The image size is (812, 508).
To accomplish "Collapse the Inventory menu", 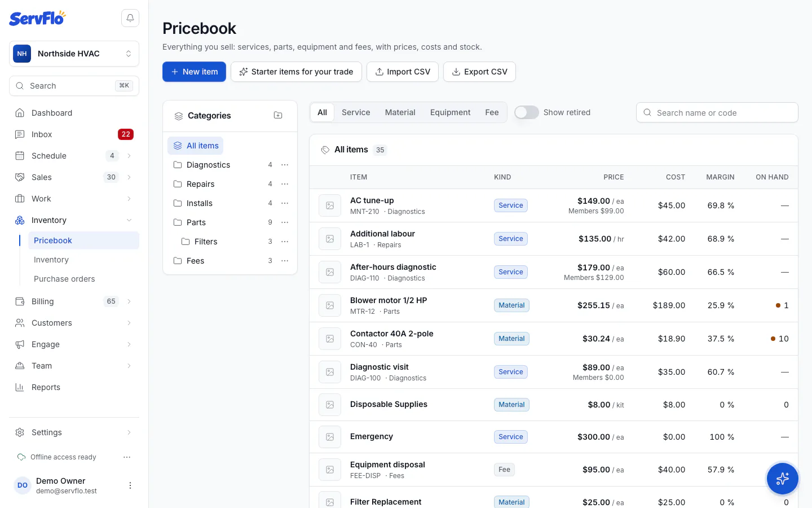I will [x=129, y=220].
